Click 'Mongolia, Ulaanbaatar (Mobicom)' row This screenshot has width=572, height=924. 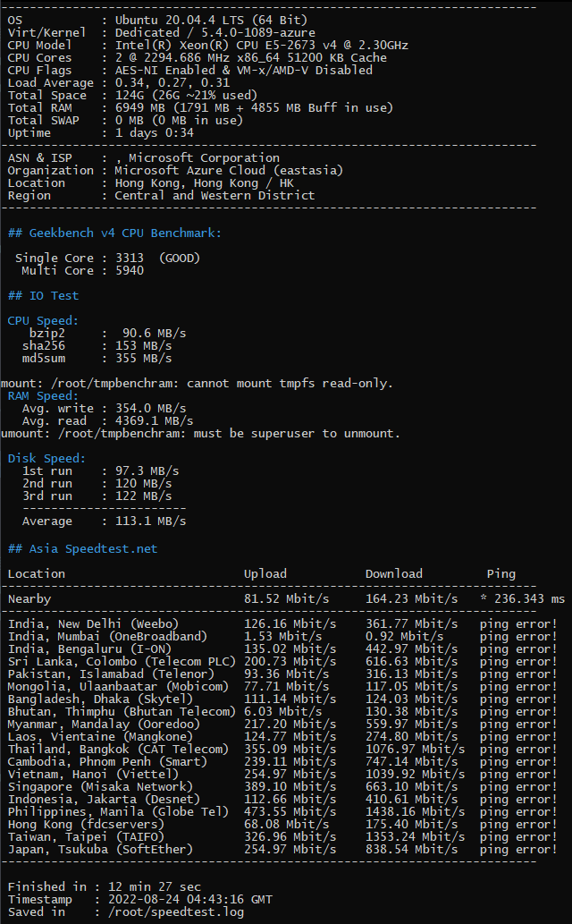pos(282,687)
